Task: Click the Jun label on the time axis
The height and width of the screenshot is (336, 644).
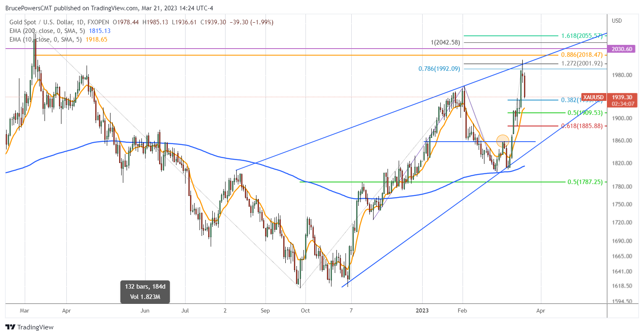Action: pos(145,310)
